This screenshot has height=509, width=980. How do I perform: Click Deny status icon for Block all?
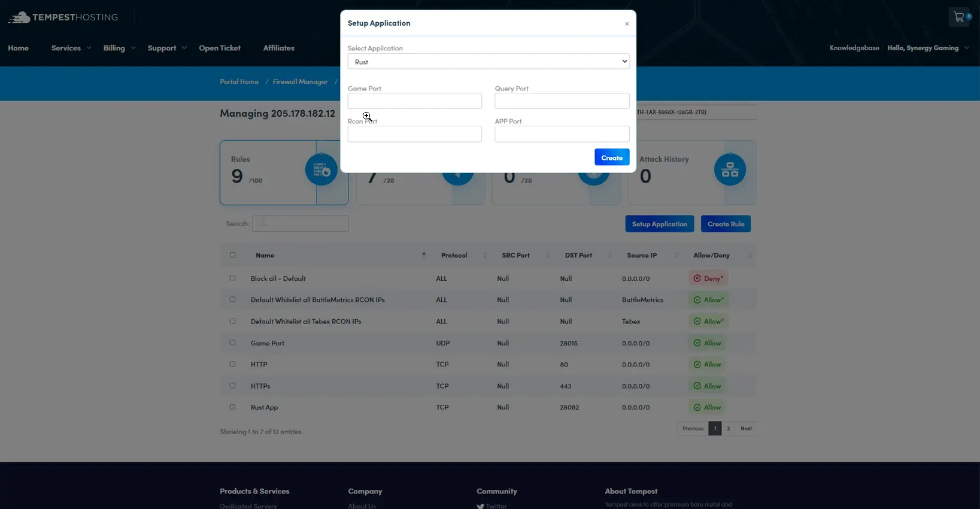(697, 278)
